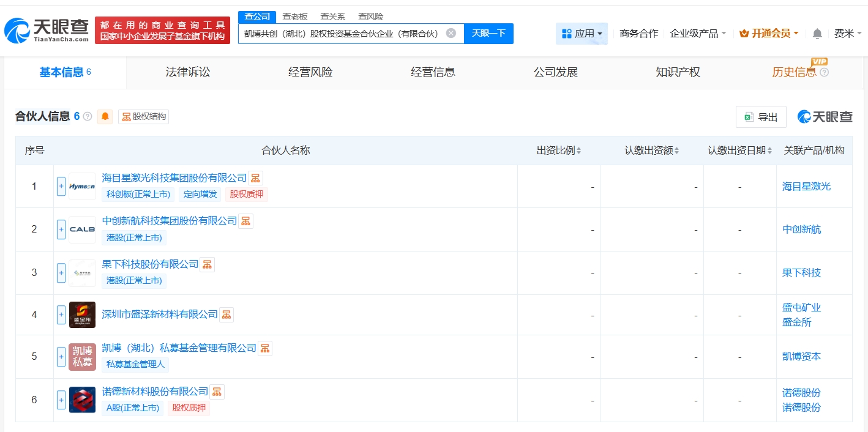The height and width of the screenshot is (432, 868).
Task: Click the 凯博资本 related institution link
Action: (802, 357)
